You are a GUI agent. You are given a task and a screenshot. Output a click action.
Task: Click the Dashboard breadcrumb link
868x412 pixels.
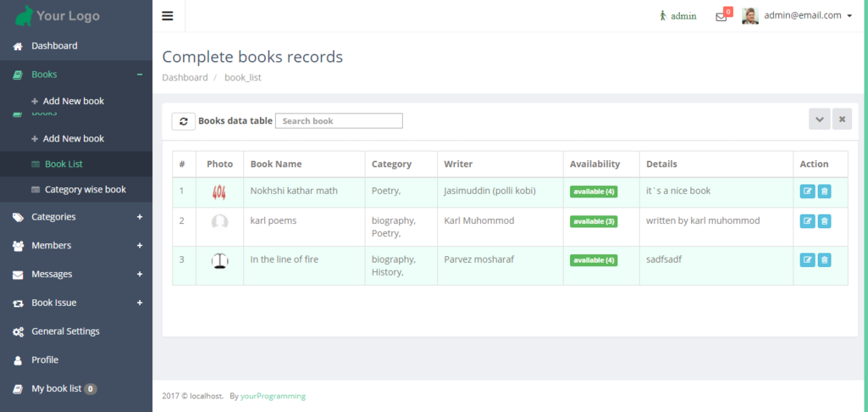[x=185, y=77]
